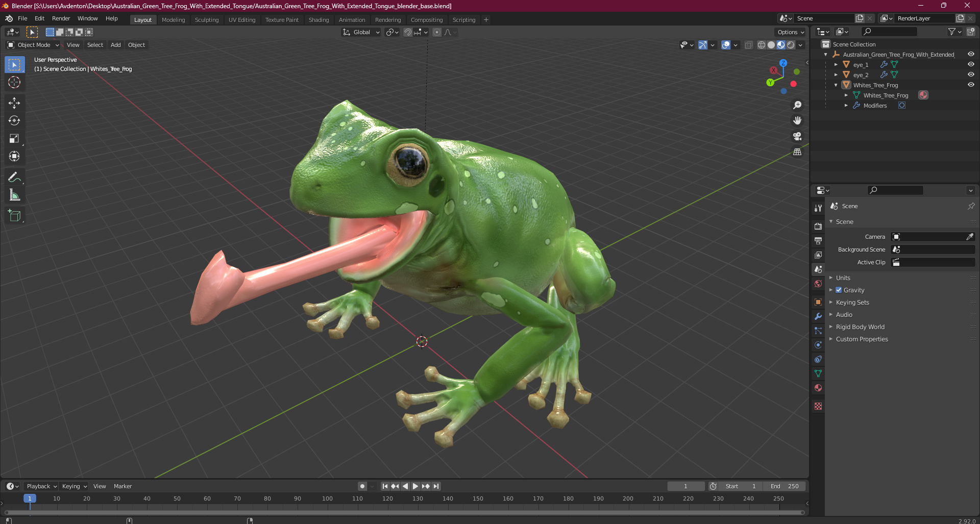Open the File menu
This screenshot has width=980, height=524.
tap(22, 18)
